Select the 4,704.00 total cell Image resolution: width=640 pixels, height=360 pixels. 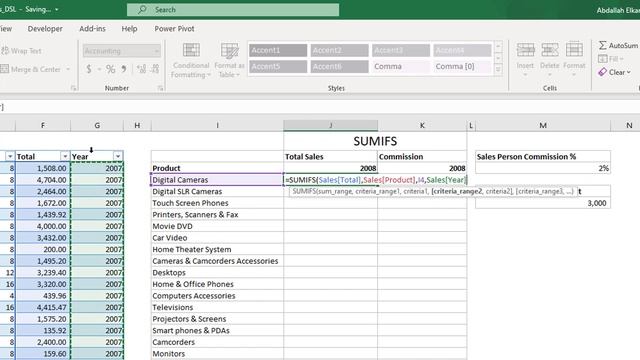point(43,180)
